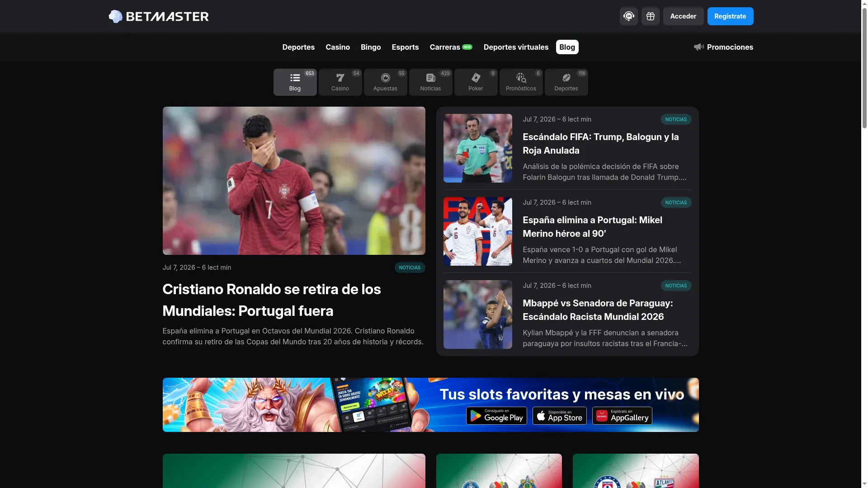Click the Promociones megaphone icon
The width and height of the screenshot is (868, 488).
tap(699, 47)
